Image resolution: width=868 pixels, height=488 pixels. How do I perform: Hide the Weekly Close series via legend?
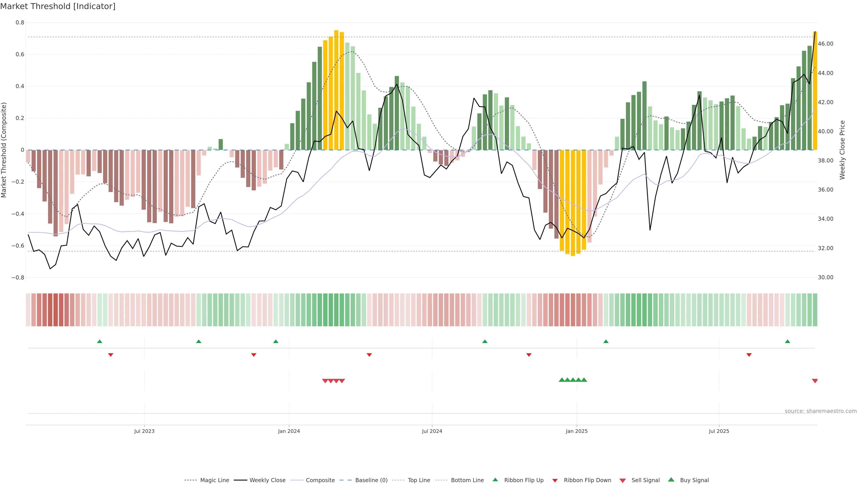267,480
